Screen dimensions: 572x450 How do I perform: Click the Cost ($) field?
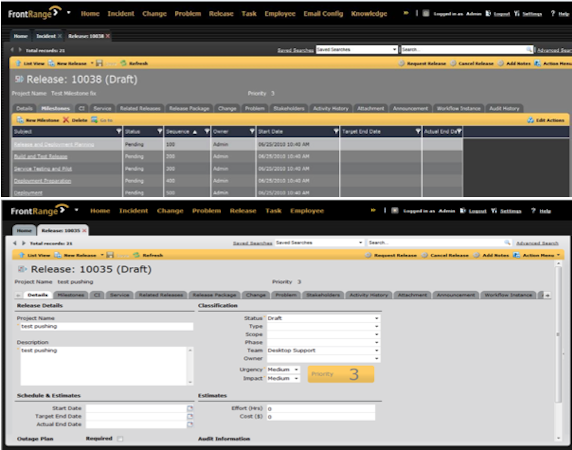pos(321,416)
